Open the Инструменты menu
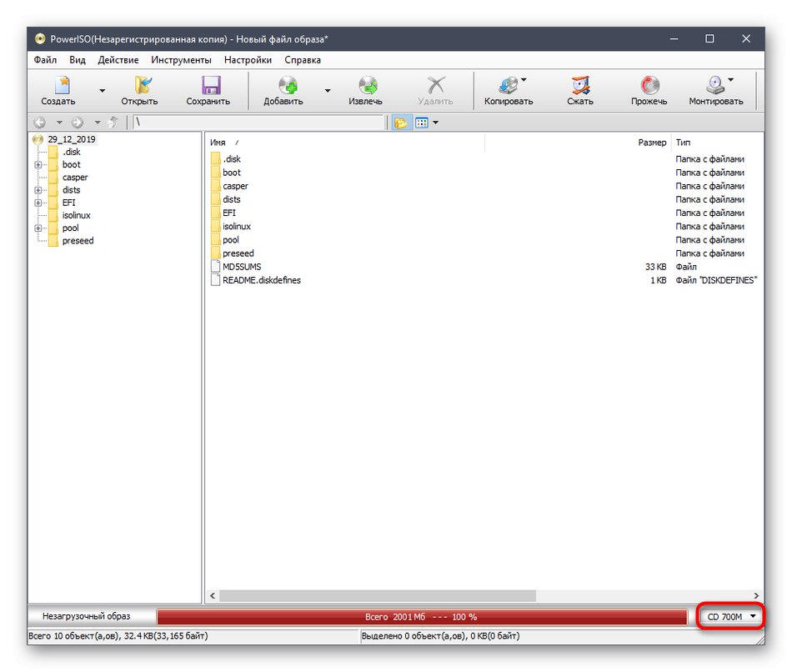Image resolution: width=792 pixels, height=672 pixels. click(x=181, y=60)
